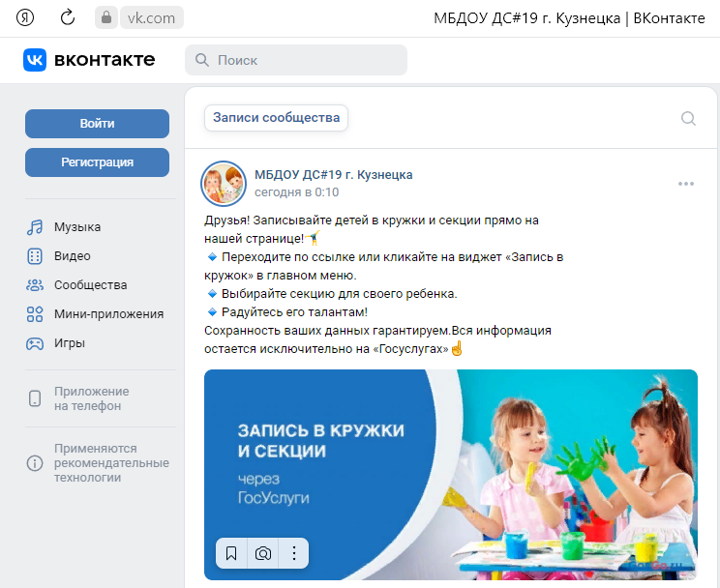720x588 pixels.
Task: Click the info icon for recommendations
Action: click(35, 463)
